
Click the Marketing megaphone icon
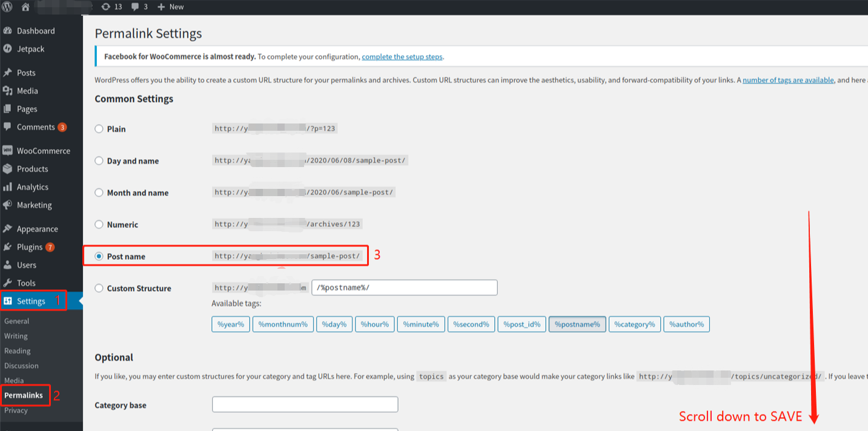pos(7,205)
